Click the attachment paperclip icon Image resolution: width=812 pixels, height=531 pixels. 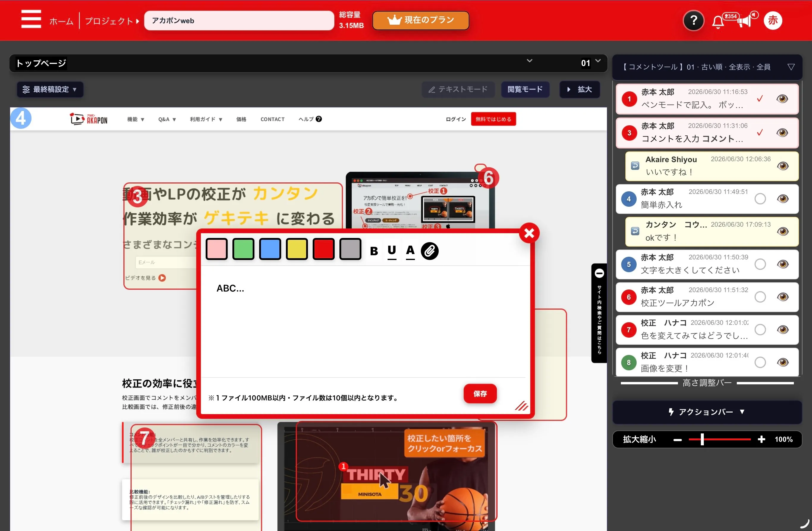429,251
